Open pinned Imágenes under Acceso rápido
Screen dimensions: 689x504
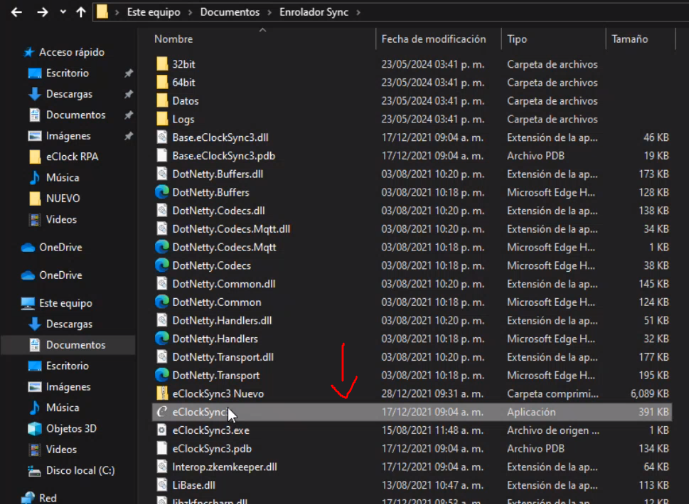coord(68,136)
